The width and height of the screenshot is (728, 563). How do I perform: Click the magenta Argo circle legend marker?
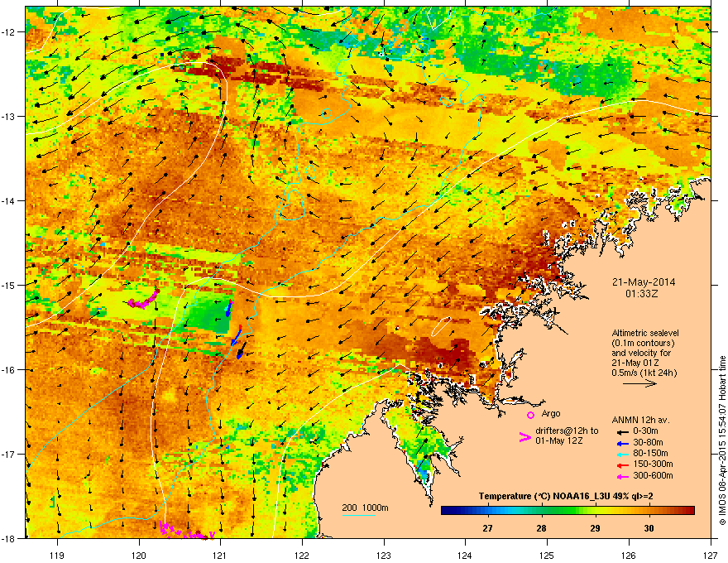click(x=530, y=415)
